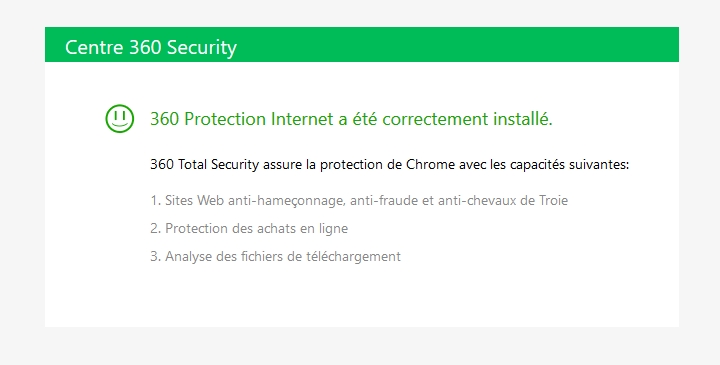Click the green smiley face icon
The height and width of the screenshot is (365, 720).
click(x=120, y=118)
